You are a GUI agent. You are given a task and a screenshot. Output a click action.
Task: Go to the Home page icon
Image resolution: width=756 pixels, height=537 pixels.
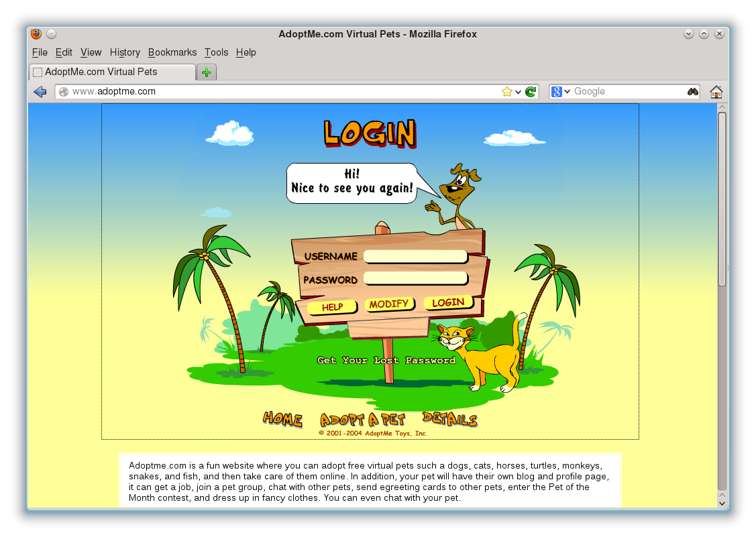pyautogui.click(x=716, y=92)
